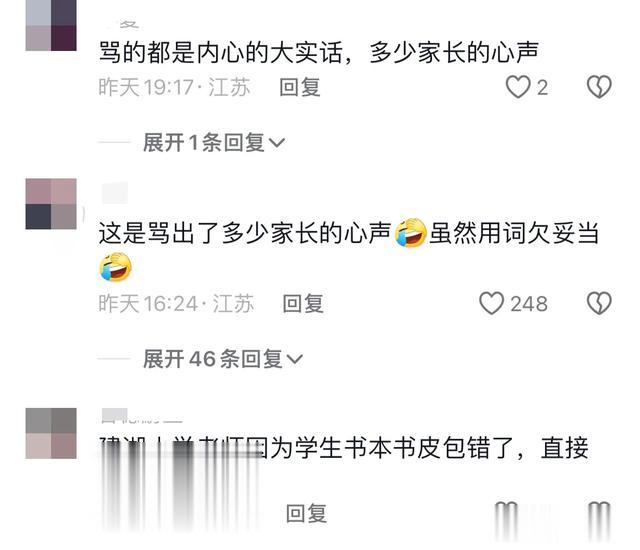Screen dimensions: 640x550
Task: Like the 19:17 comment with 2 likes
Action: tap(518, 87)
